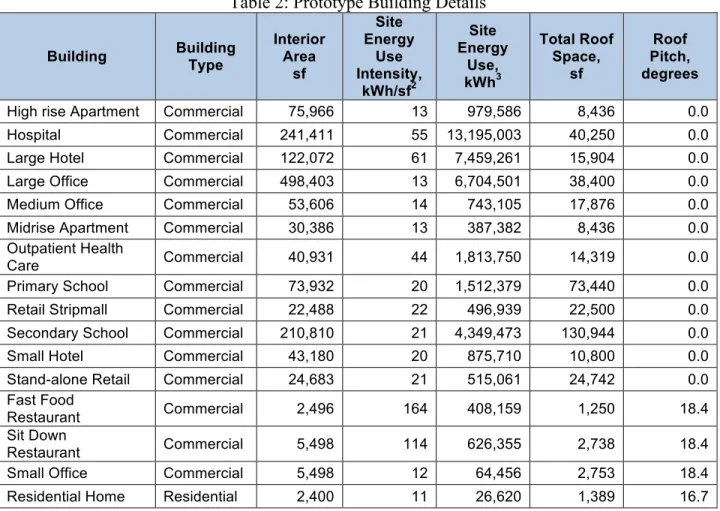Image resolution: width=720 pixels, height=511 pixels.
Task: Click the Secondary School roof space 130,944
Action: click(588, 333)
